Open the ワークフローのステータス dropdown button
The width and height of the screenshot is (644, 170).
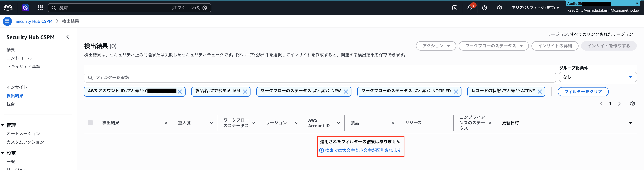coord(493,46)
